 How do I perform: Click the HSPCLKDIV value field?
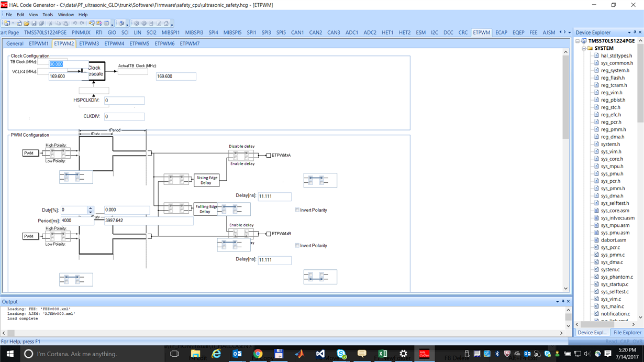[x=124, y=101]
